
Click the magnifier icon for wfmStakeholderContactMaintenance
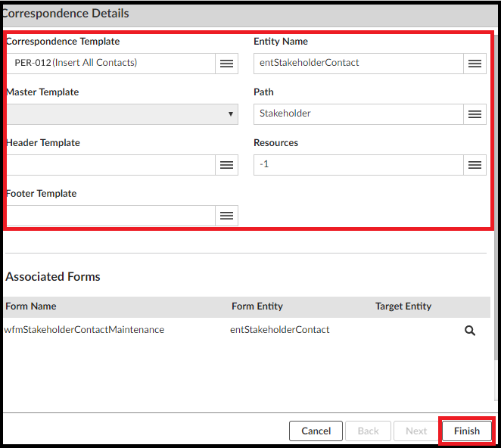[470, 331]
